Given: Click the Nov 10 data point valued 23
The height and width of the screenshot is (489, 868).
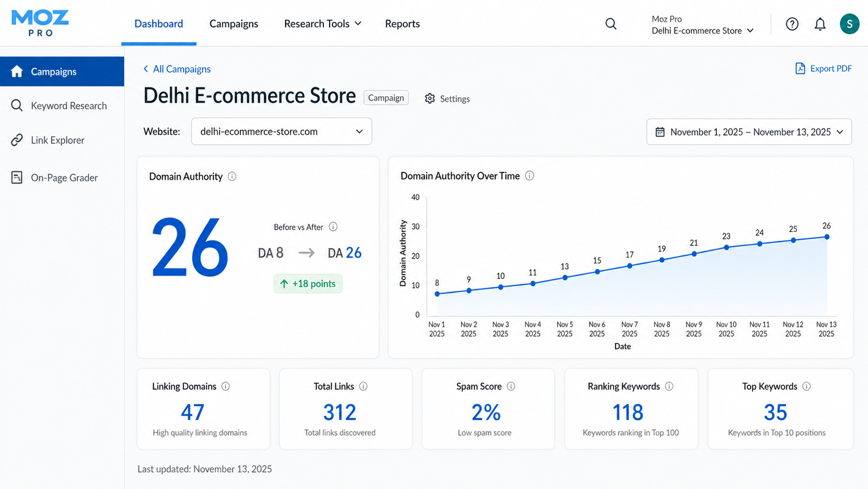Looking at the screenshot, I should (726, 247).
